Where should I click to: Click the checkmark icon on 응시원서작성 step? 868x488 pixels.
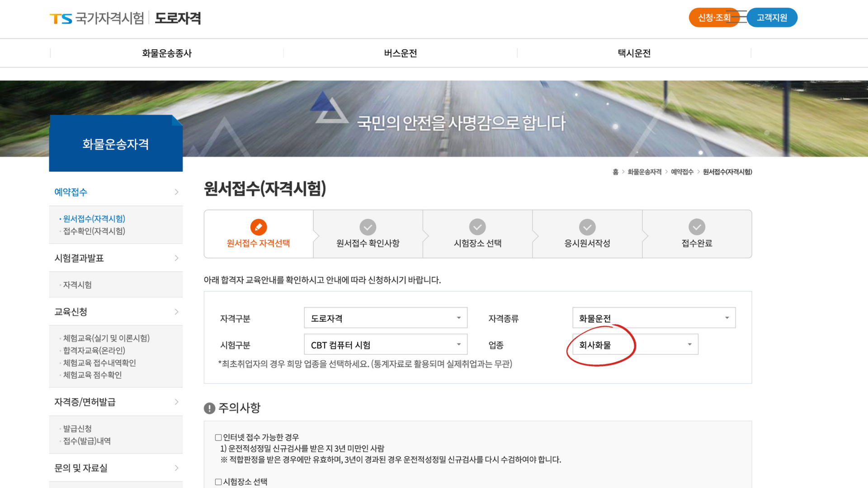click(587, 227)
